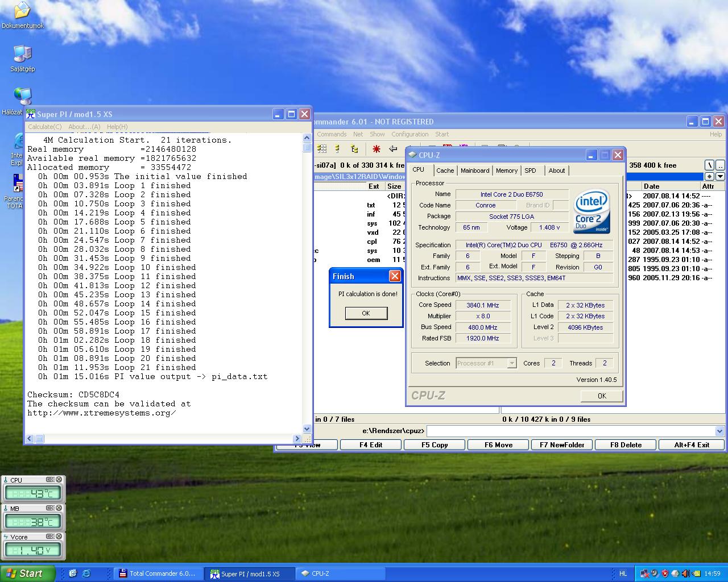Switch to Total Commander taskbar button
The width and height of the screenshot is (728, 582).
[x=159, y=573]
